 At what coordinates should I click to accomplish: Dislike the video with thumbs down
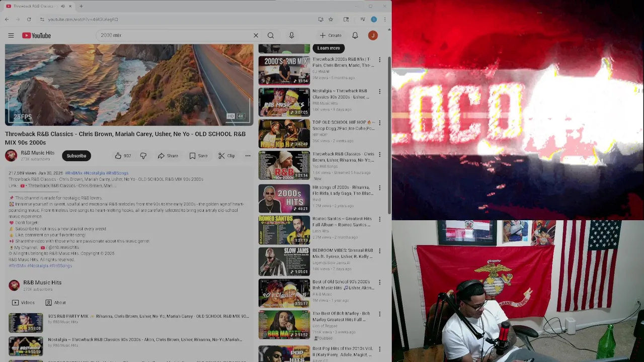click(x=143, y=156)
